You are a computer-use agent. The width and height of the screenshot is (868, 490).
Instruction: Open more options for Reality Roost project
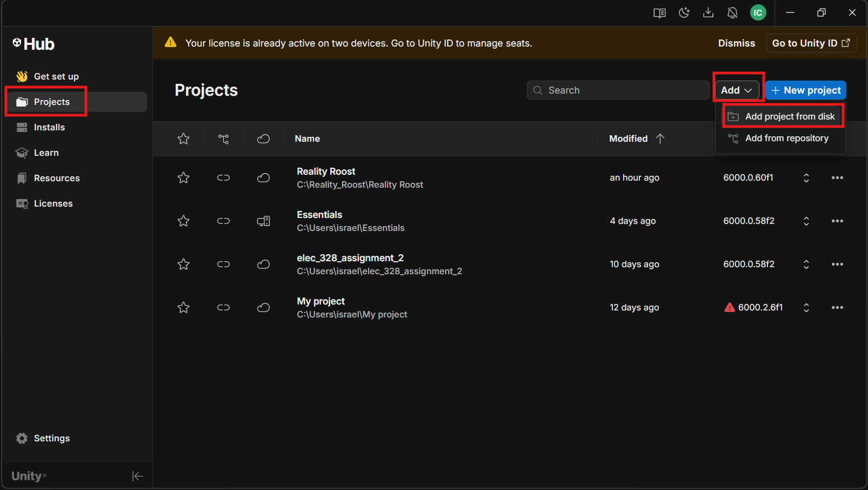[x=837, y=178]
